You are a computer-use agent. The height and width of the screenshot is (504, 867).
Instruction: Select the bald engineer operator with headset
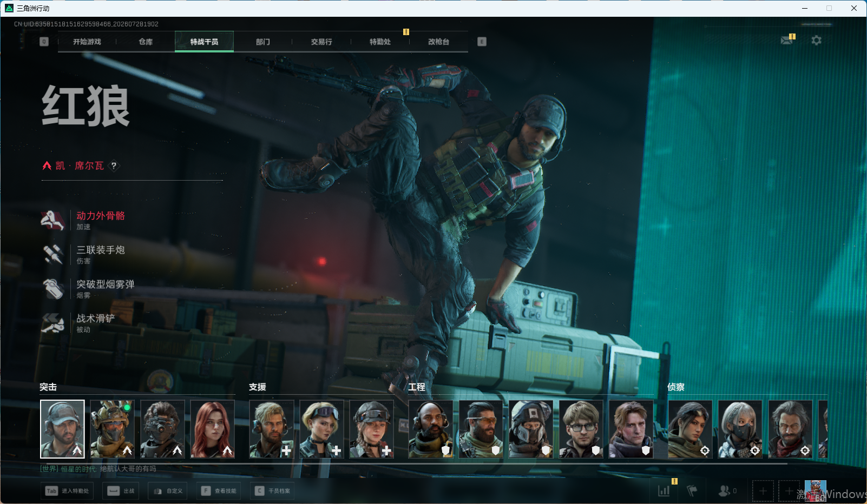coord(431,429)
